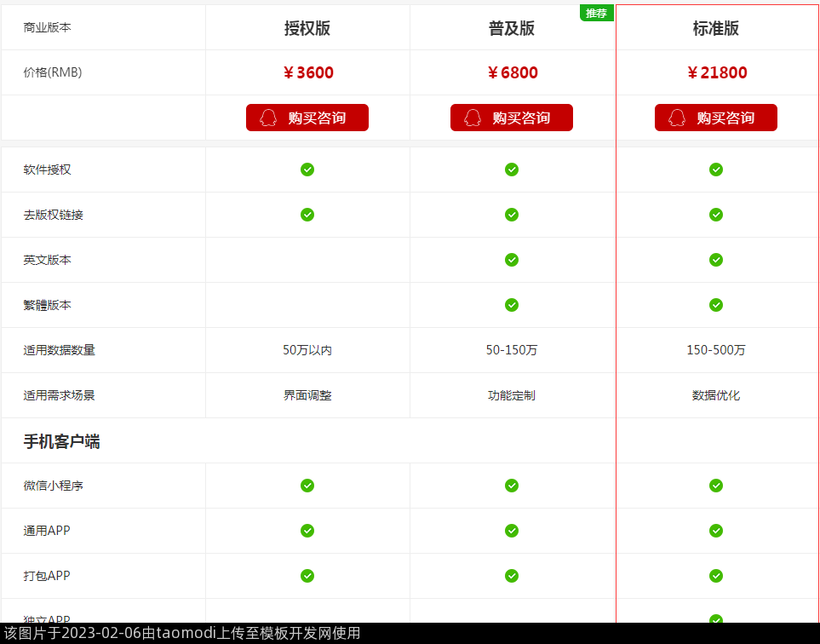Click the 软件授权 checkmark for 授权版

click(x=307, y=170)
